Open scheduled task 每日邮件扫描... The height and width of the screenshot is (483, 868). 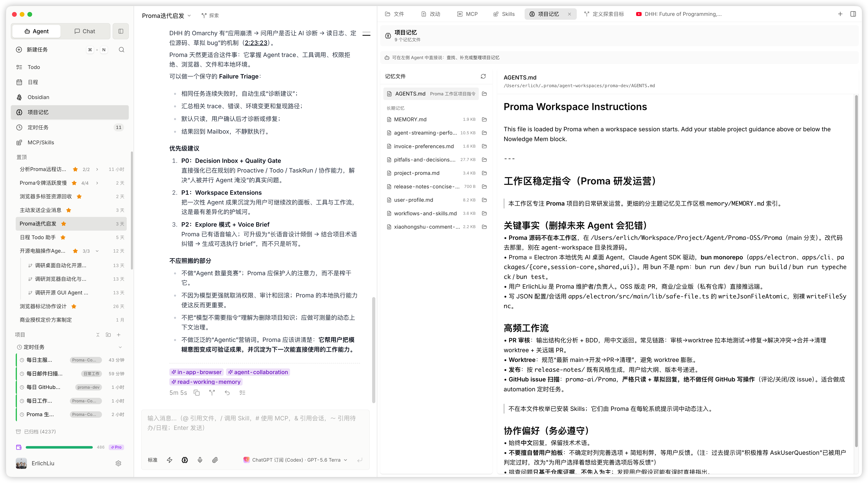71,374
